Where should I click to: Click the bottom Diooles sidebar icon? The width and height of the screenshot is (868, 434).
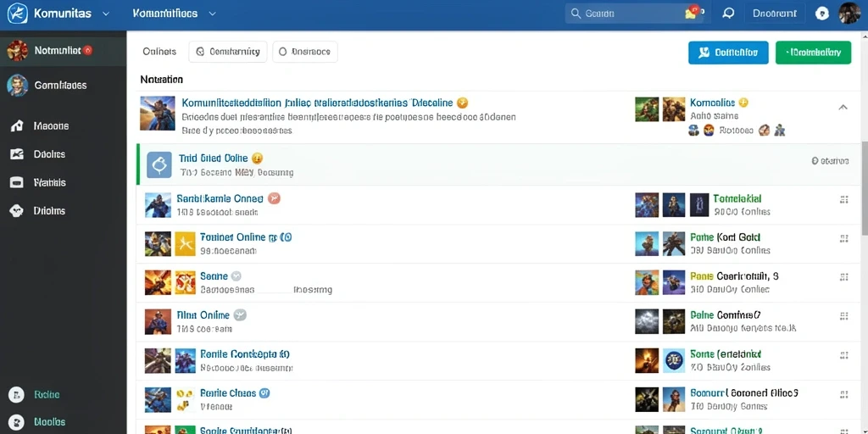point(17,422)
